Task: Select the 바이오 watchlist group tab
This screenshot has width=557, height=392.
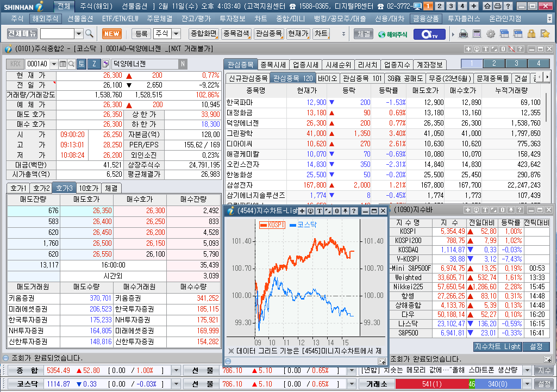Action: [327, 78]
